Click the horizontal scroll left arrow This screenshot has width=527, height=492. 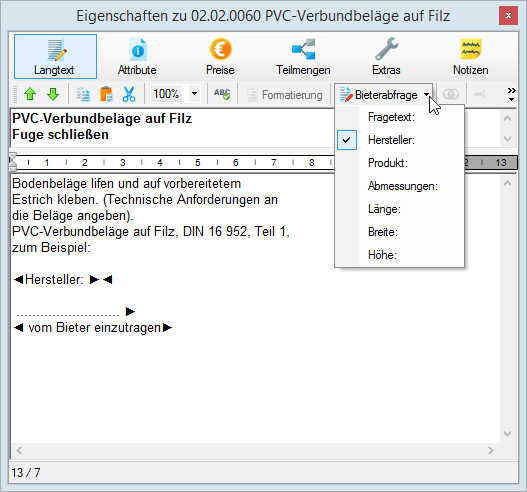19,450
